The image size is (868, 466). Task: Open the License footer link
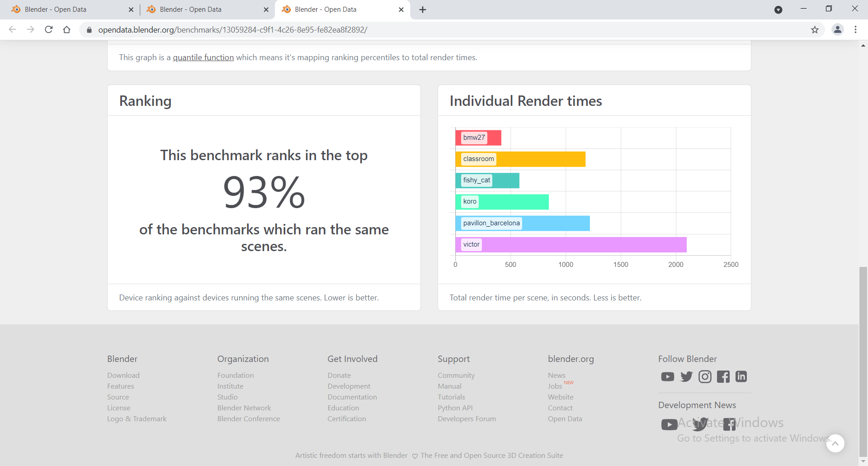pos(118,408)
